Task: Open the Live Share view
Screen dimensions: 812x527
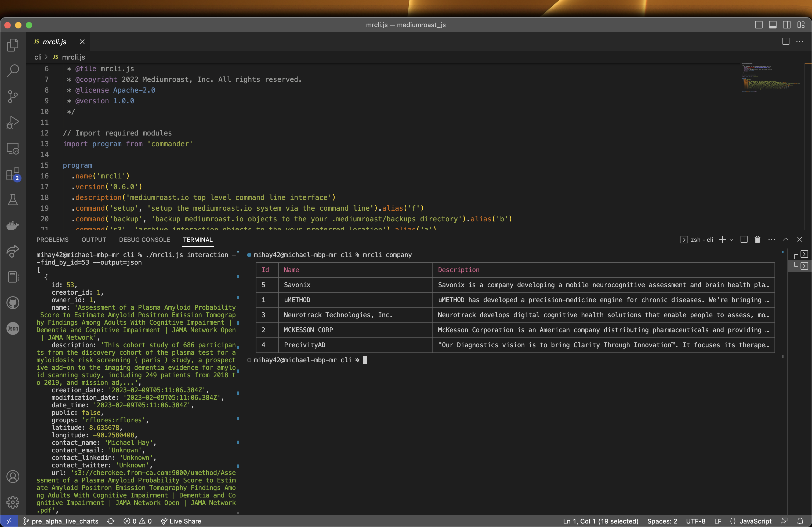Action: (x=13, y=251)
